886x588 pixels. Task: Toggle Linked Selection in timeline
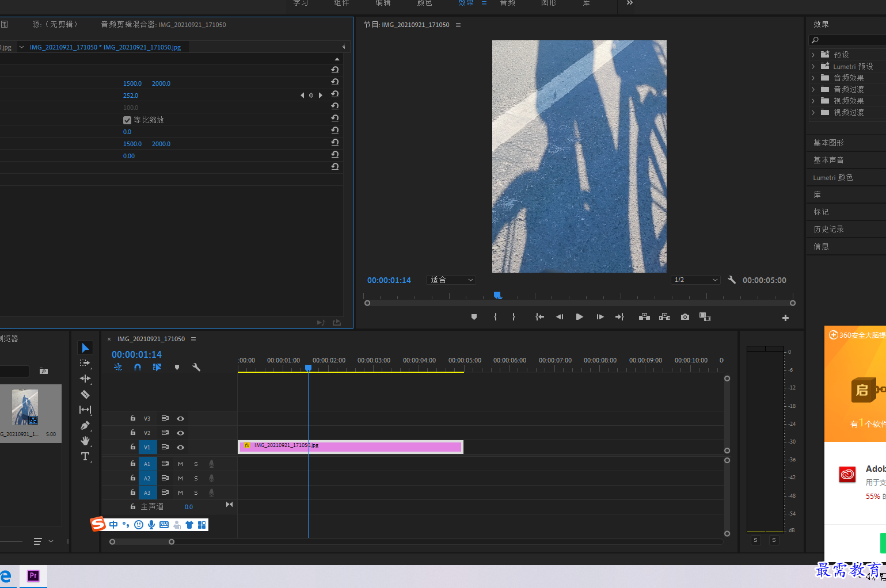(157, 367)
